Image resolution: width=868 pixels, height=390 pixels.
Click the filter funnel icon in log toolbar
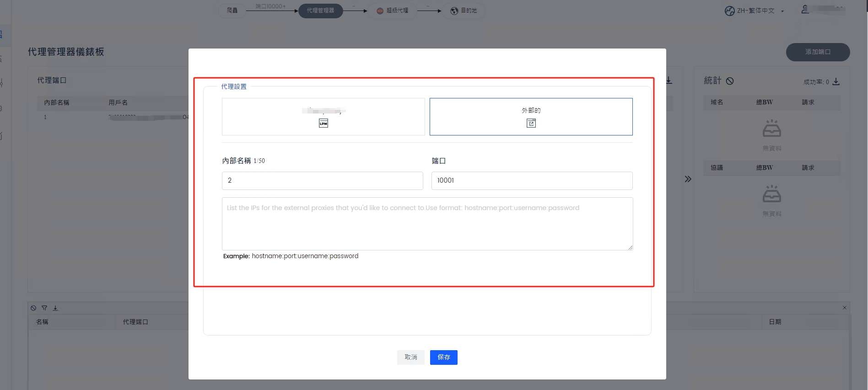coord(44,308)
